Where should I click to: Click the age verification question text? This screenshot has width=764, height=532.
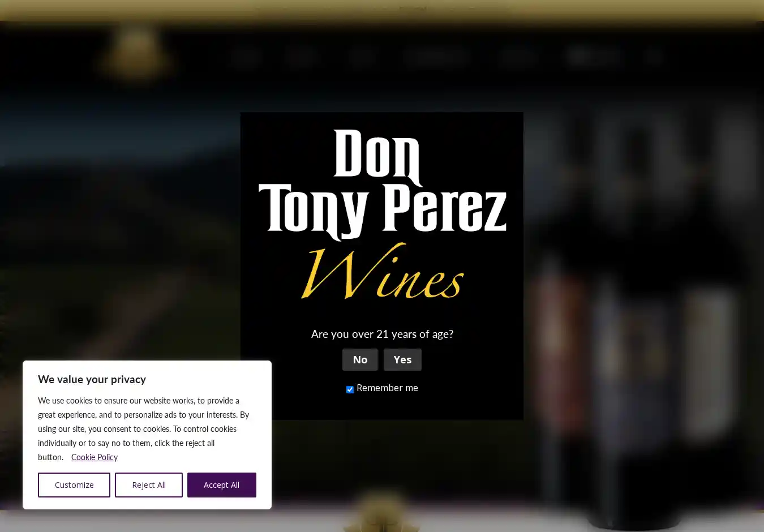(382, 334)
